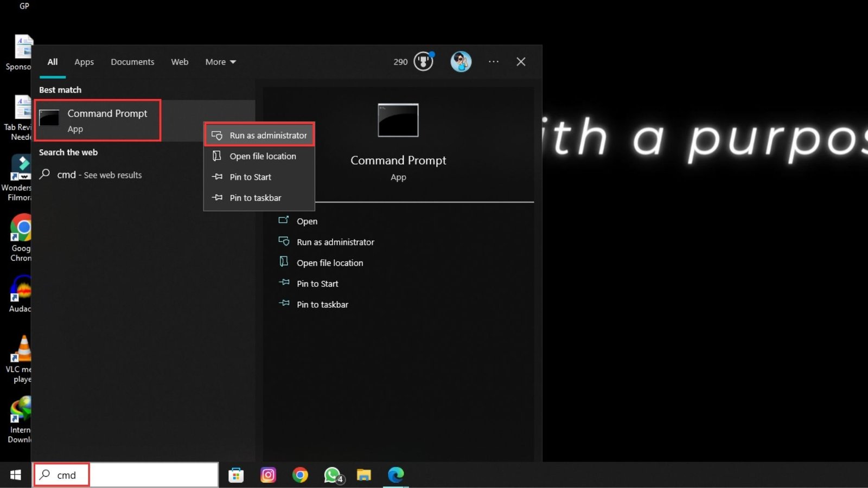Open Microsoft Edge from the taskbar
The image size is (868, 488).
coord(396,475)
